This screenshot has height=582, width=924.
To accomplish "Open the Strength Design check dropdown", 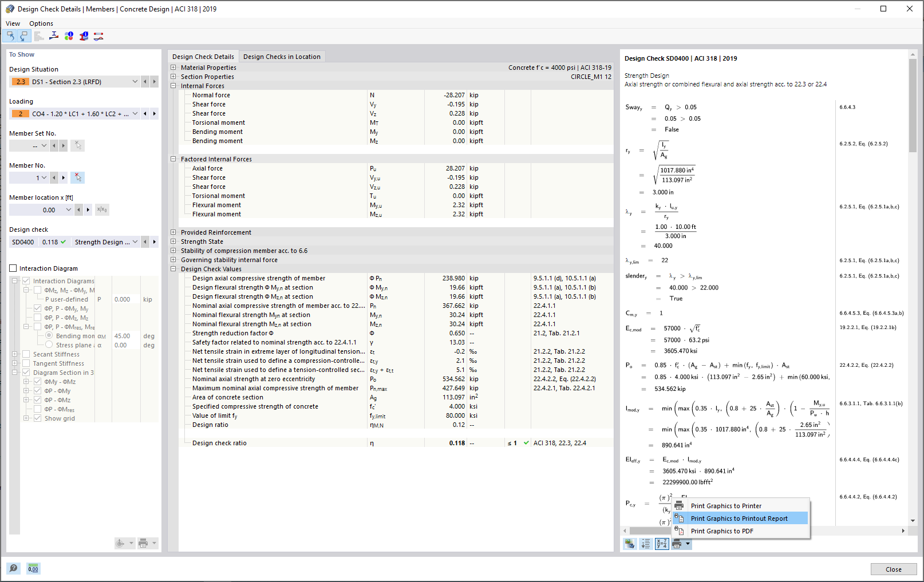I will click(x=135, y=242).
